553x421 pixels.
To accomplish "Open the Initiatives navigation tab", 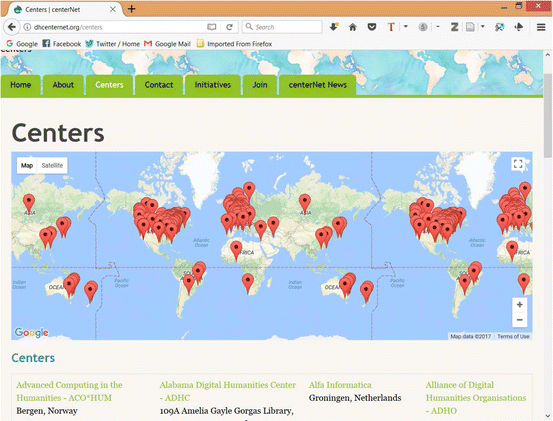I will 213,85.
